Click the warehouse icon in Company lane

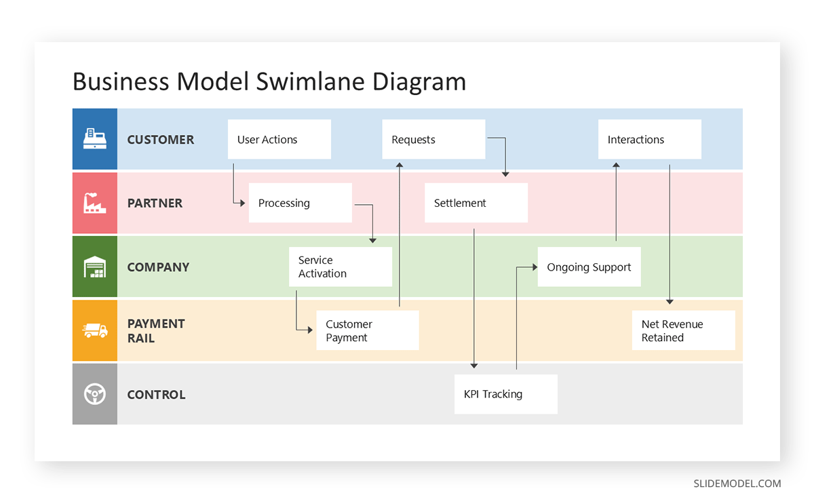[x=94, y=267]
